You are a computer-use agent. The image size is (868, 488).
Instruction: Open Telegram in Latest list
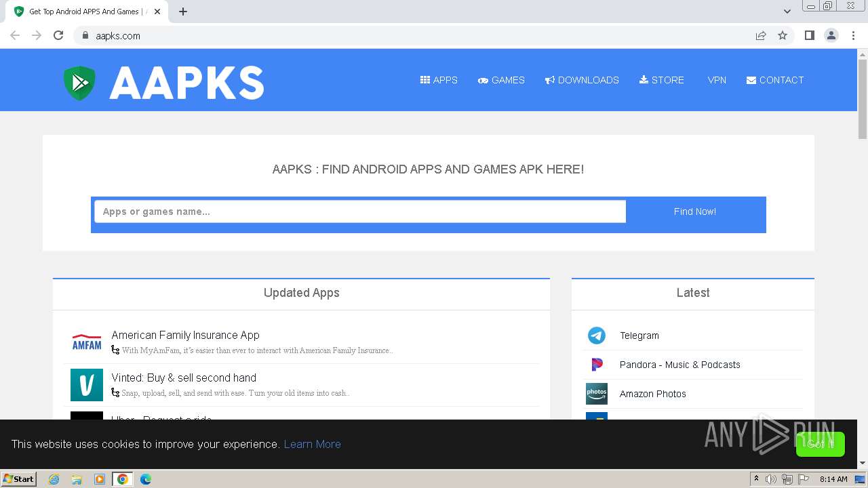click(639, 335)
